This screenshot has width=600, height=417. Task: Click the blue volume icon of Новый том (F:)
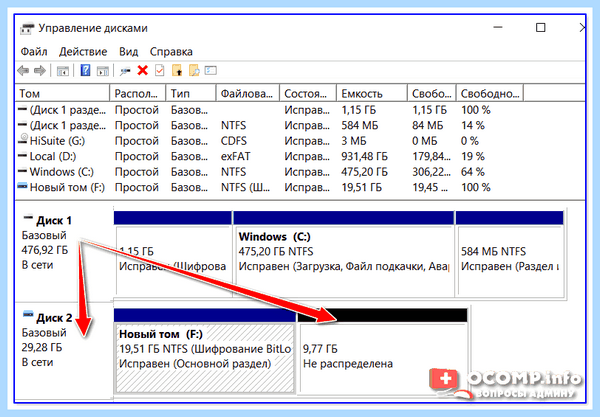[x=23, y=186]
